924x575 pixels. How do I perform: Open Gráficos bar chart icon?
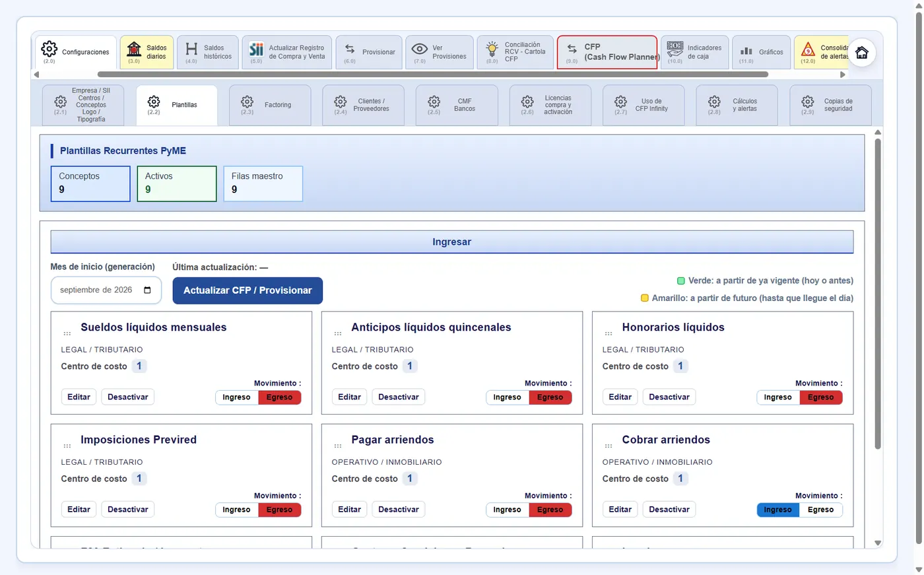pyautogui.click(x=746, y=51)
